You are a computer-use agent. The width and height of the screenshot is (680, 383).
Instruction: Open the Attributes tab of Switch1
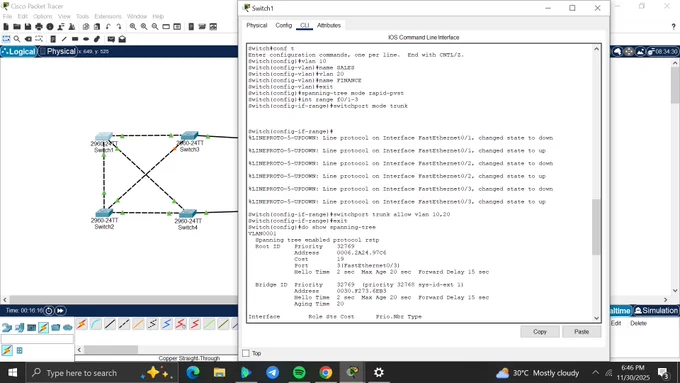(x=329, y=26)
